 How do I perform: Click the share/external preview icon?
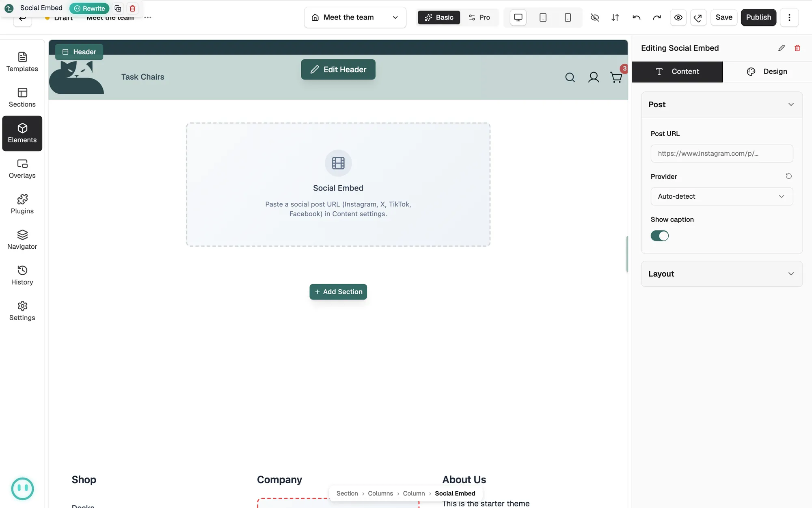(x=698, y=17)
